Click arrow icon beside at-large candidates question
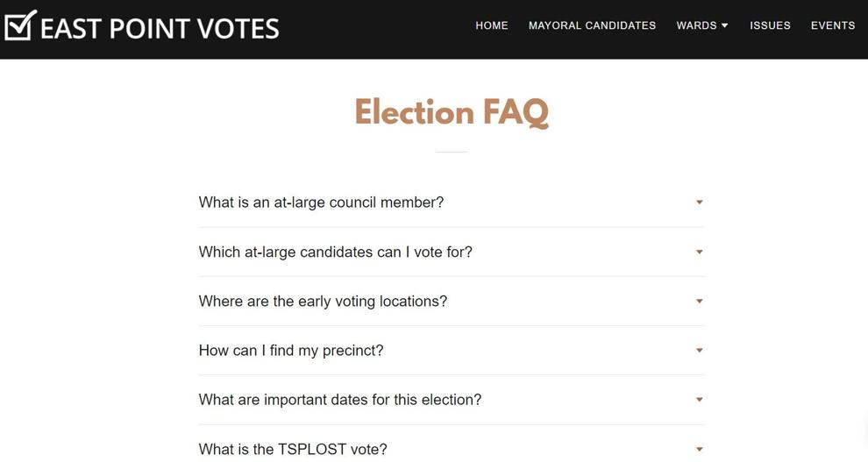Viewport: 868px width, 462px height. coord(699,252)
